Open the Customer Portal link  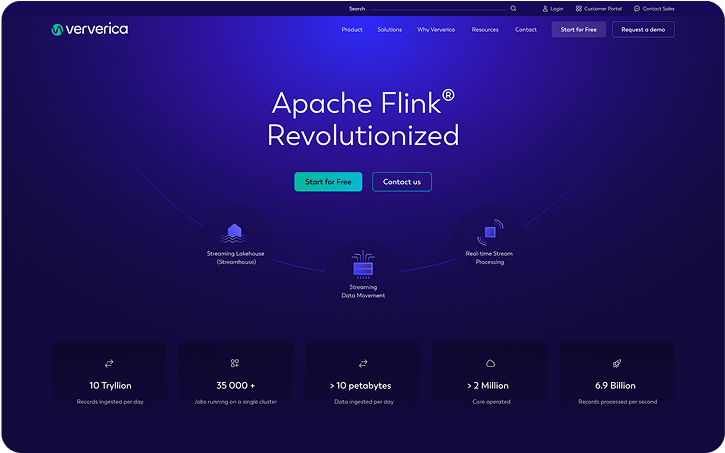point(603,8)
